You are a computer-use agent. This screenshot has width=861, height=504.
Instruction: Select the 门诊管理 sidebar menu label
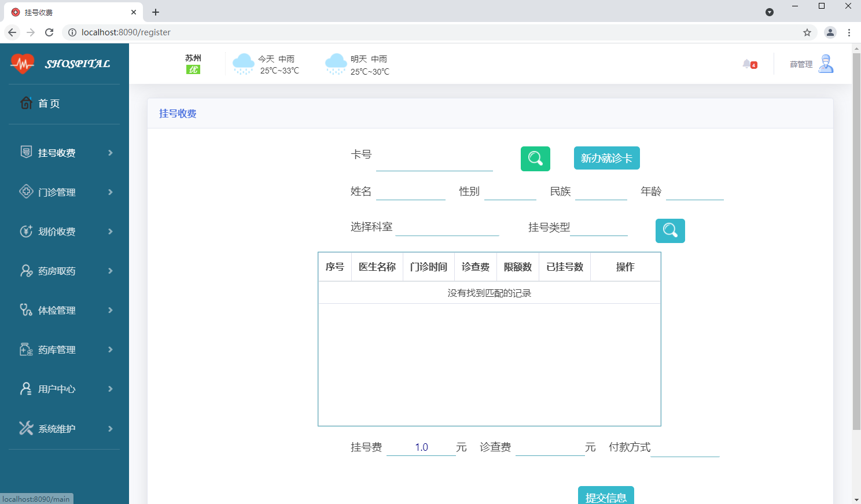tap(57, 192)
